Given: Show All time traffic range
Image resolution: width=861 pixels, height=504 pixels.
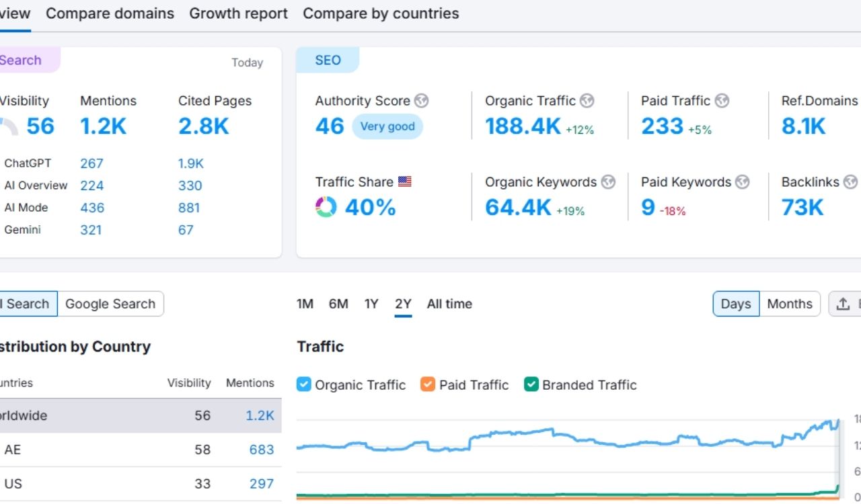Looking at the screenshot, I should coord(449,304).
